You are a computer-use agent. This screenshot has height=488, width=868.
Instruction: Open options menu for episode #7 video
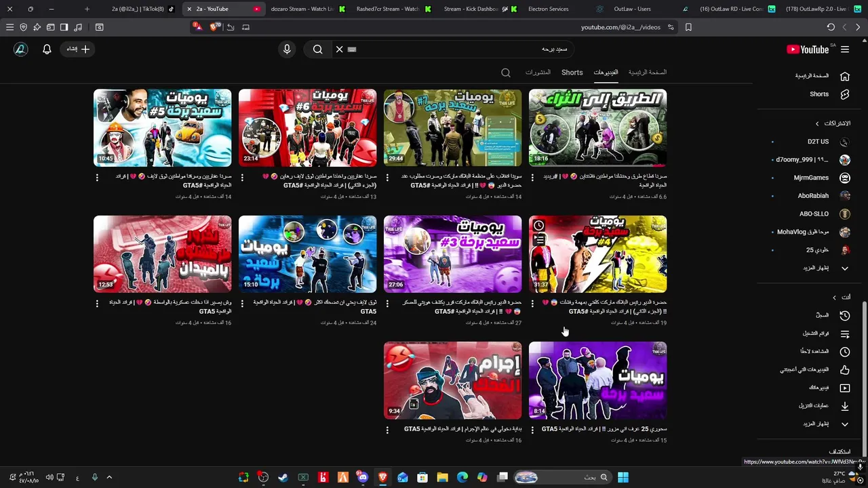coord(387,178)
